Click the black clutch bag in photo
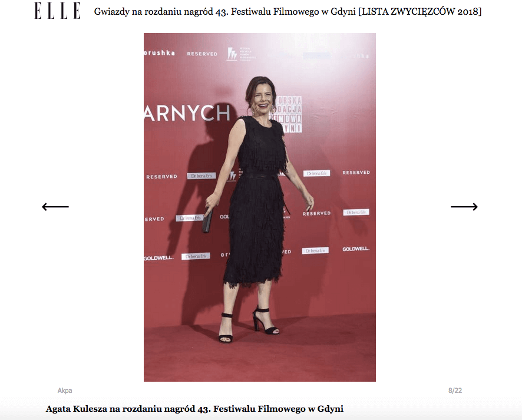This screenshot has height=420, width=522. [207, 220]
